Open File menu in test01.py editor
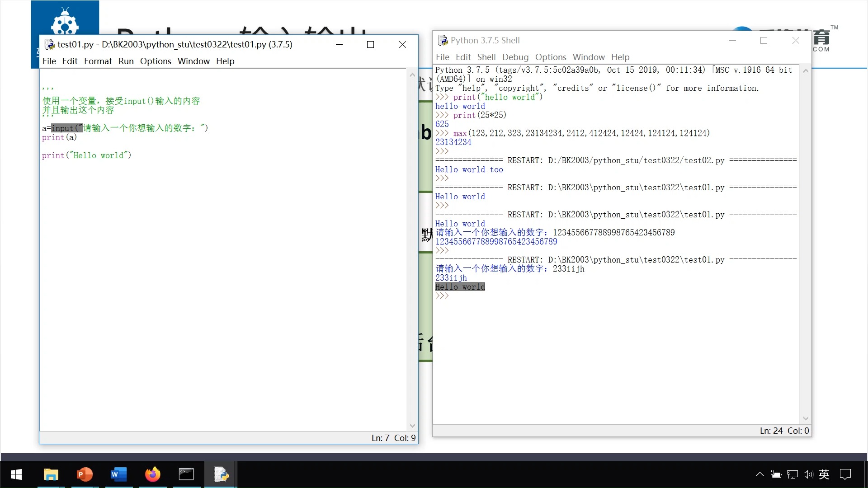This screenshot has height=488, width=868. point(49,61)
